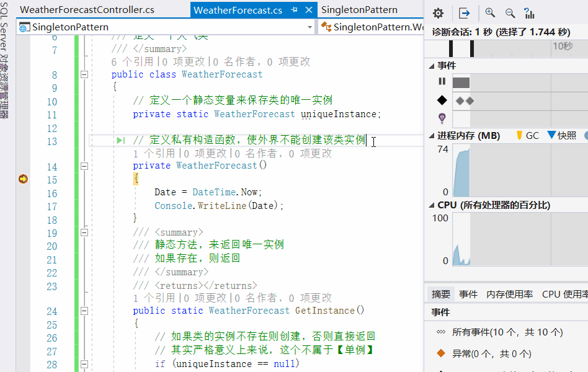Viewport: 588px width, 372px height.
Task: Click the reset view chart icon
Action: pyautogui.click(x=529, y=12)
